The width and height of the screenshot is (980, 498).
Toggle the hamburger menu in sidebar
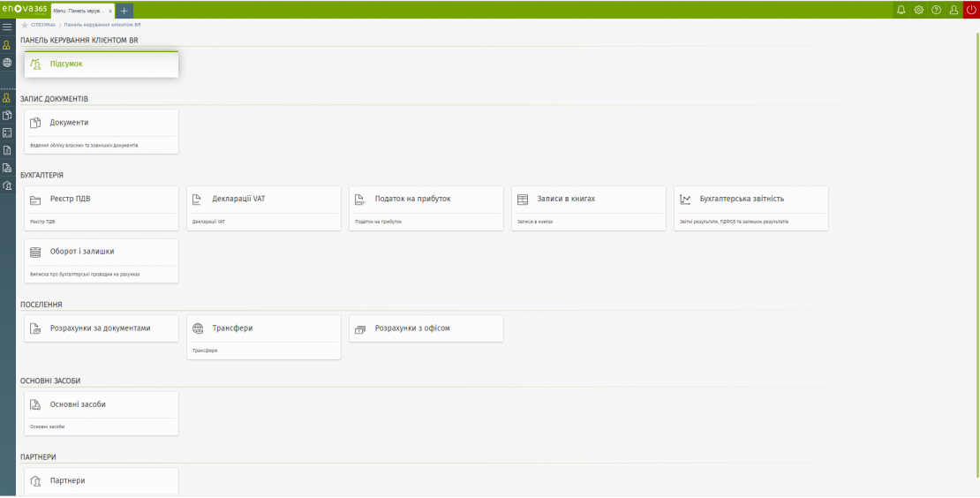[7, 27]
